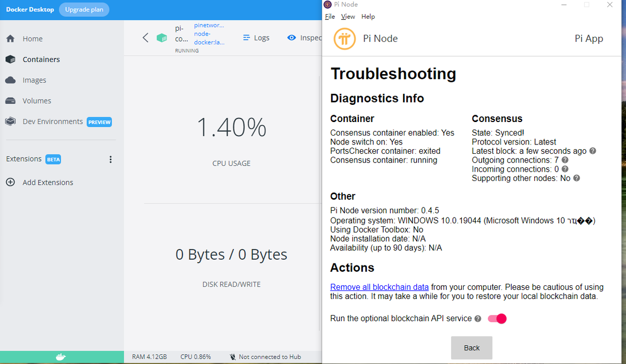Click Add Extensions plus icon
The image size is (626, 364).
point(10,183)
